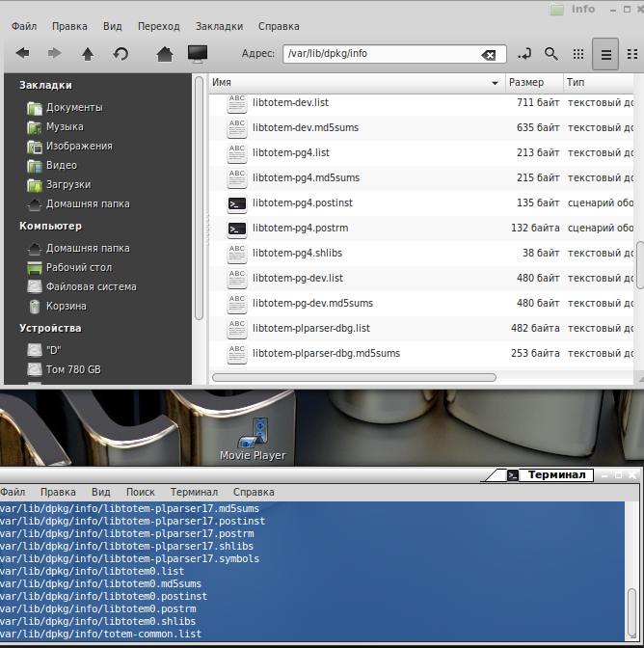Image resolution: width=644 pixels, height=648 pixels.
Task: Click the toggle location entry icon
Action: [x=524, y=54]
